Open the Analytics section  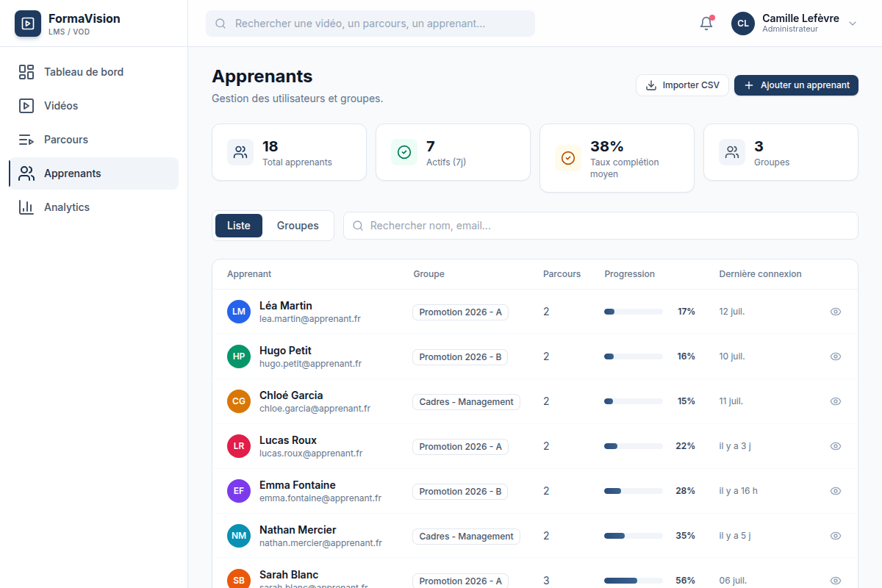coord(93,207)
